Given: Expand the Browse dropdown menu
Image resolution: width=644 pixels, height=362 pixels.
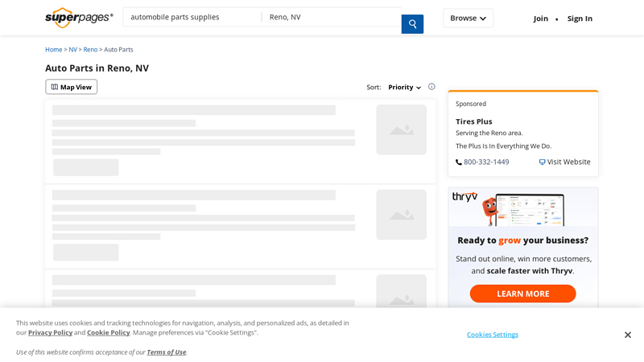Looking at the screenshot, I should pos(468,19).
